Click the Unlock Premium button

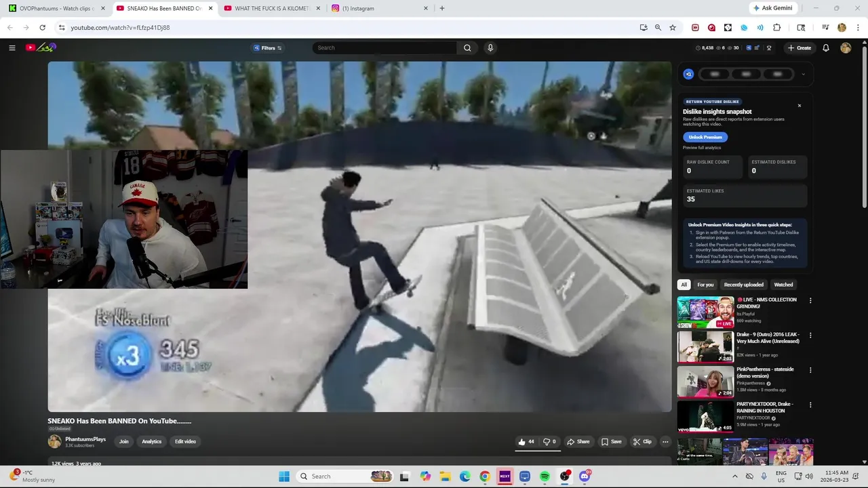tap(705, 137)
